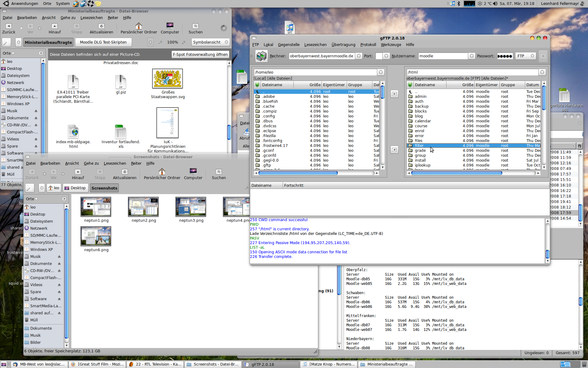Select the grade folder in remote list
Viewport: 588px width, 368px height.
[420, 151]
